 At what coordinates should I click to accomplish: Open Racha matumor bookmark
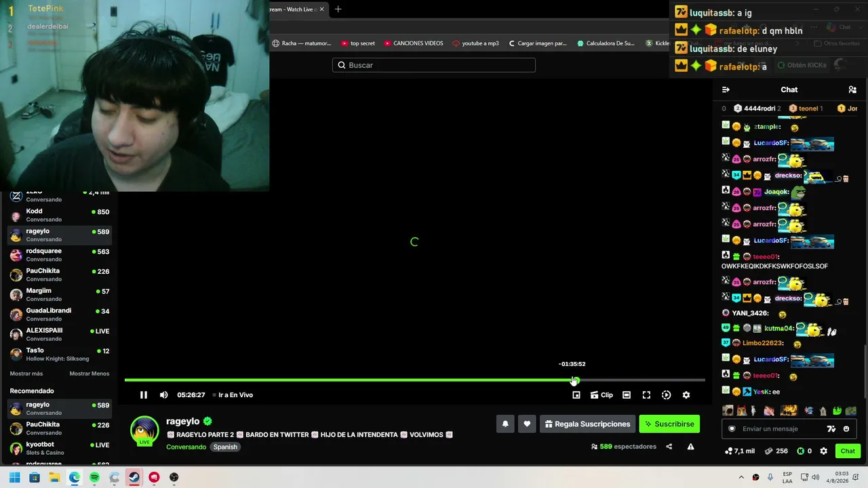click(x=302, y=43)
